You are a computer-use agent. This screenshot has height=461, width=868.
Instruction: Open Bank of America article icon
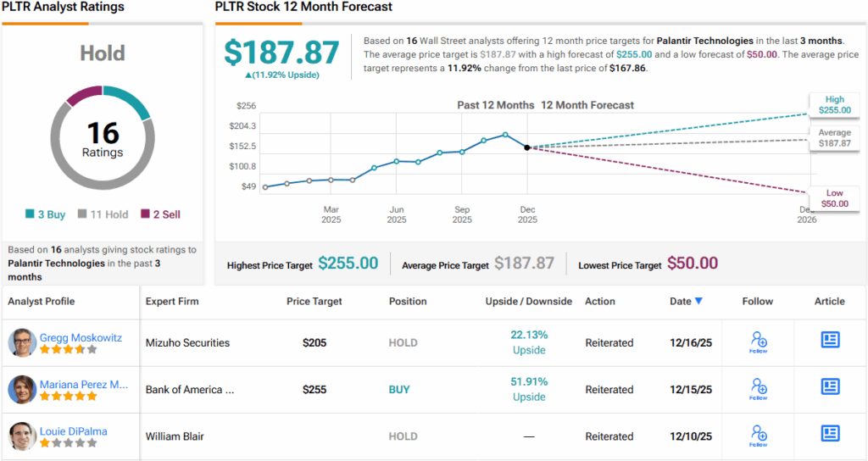[x=830, y=387]
